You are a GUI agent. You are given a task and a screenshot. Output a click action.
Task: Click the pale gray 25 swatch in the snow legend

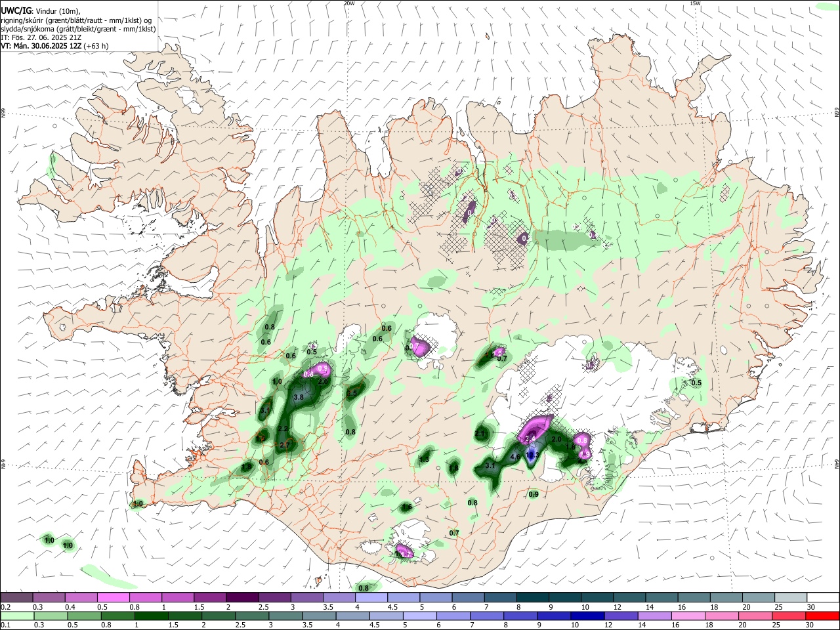pos(791,597)
